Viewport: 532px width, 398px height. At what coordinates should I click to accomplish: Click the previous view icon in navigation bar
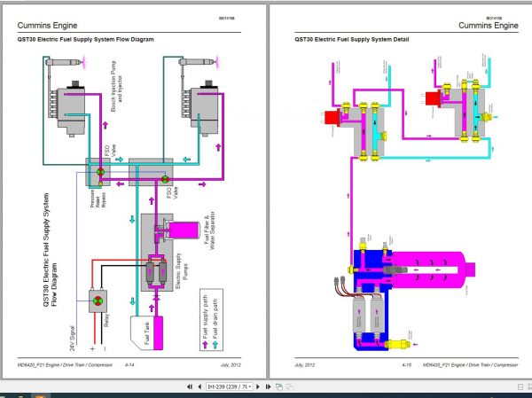(279, 386)
